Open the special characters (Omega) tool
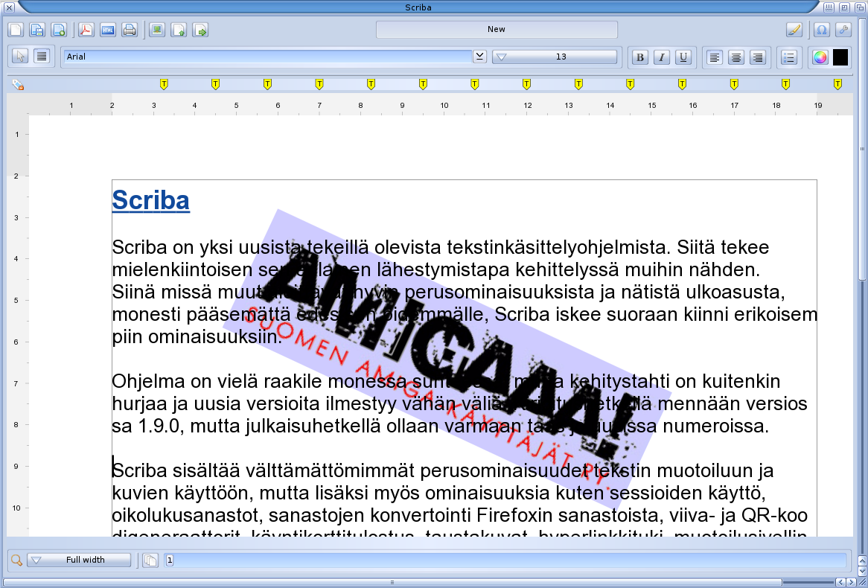868x588 pixels. 822,30
